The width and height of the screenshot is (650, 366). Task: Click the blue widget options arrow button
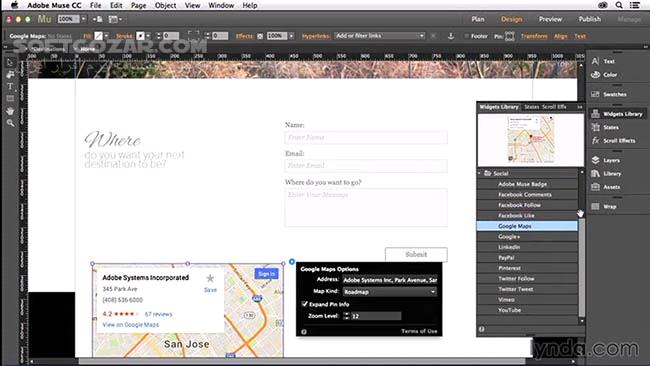[x=292, y=262]
